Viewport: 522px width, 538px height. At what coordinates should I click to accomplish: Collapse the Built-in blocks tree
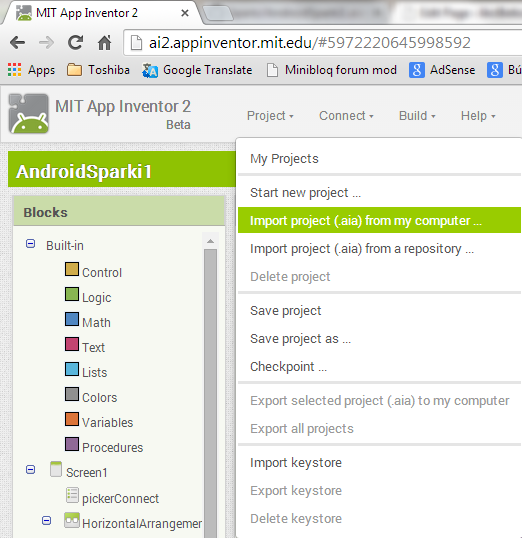coord(31,244)
